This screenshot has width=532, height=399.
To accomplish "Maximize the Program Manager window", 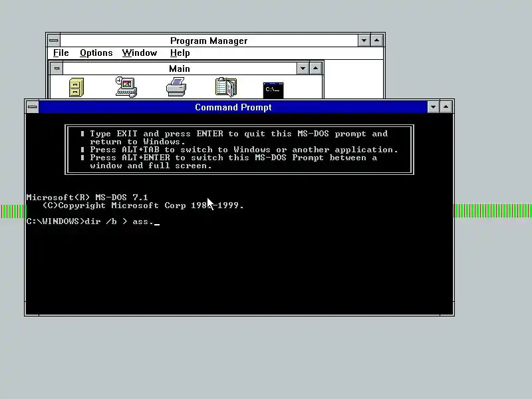I will point(376,41).
